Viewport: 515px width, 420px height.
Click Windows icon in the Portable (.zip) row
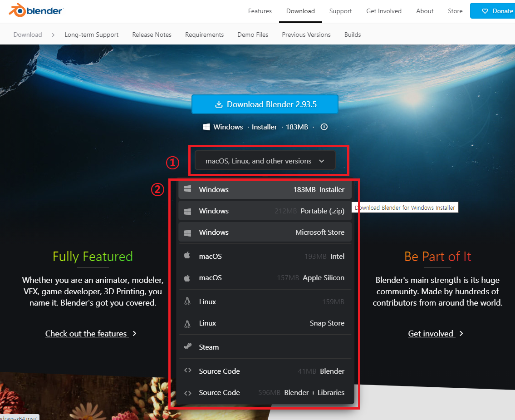pyautogui.click(x=187, y=211)
